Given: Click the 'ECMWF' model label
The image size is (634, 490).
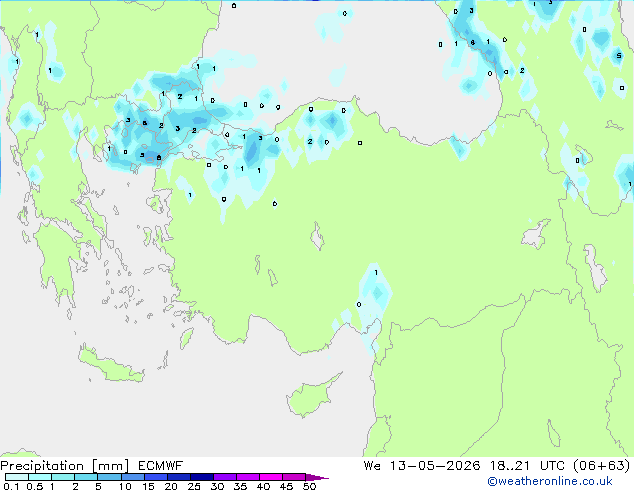Looking at the screenshot, I should point(161,466).
